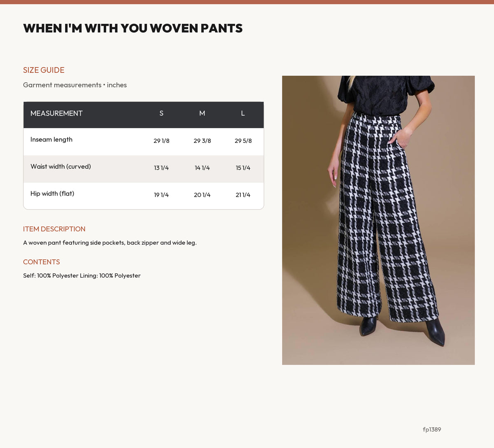
Task: Click the CONTENTS heading
Action: [x=42, y=262]
